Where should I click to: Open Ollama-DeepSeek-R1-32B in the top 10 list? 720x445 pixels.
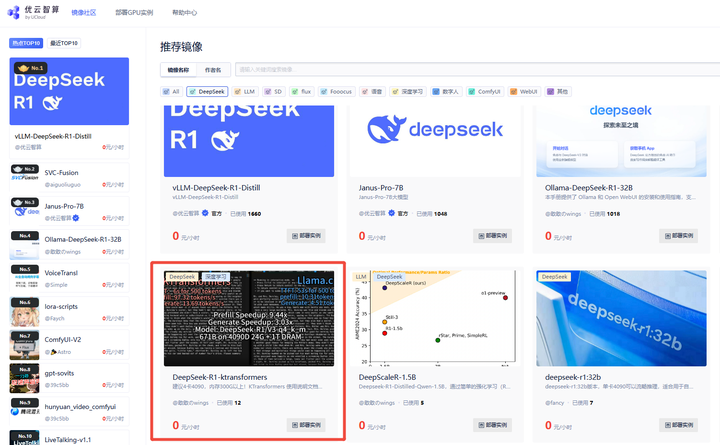click(x=83, y=239)
